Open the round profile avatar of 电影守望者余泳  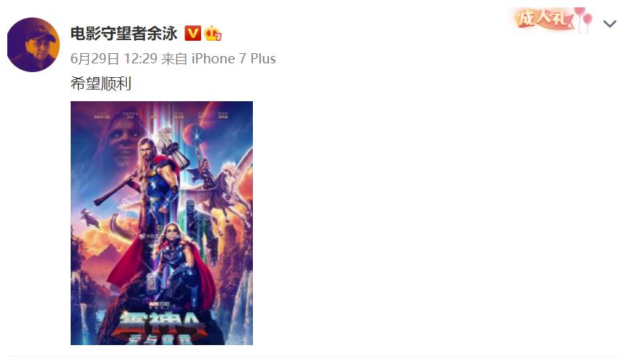[x=34, y=44]
